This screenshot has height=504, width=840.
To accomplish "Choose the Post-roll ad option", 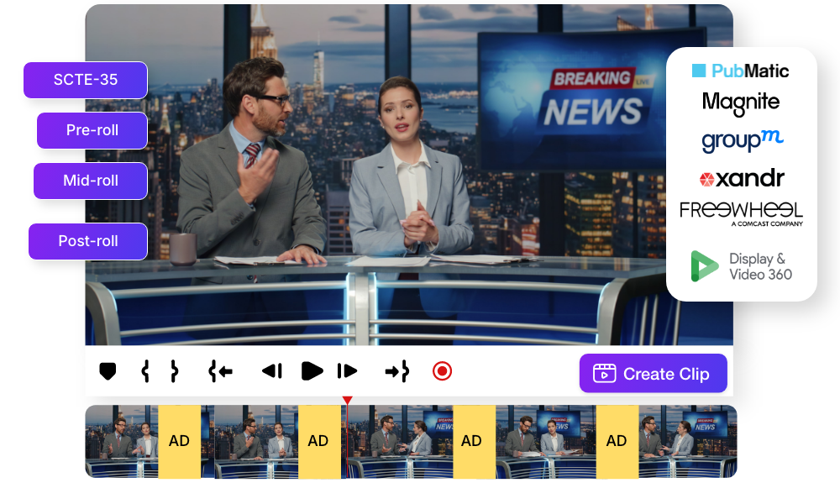I will tap(88, 242).
